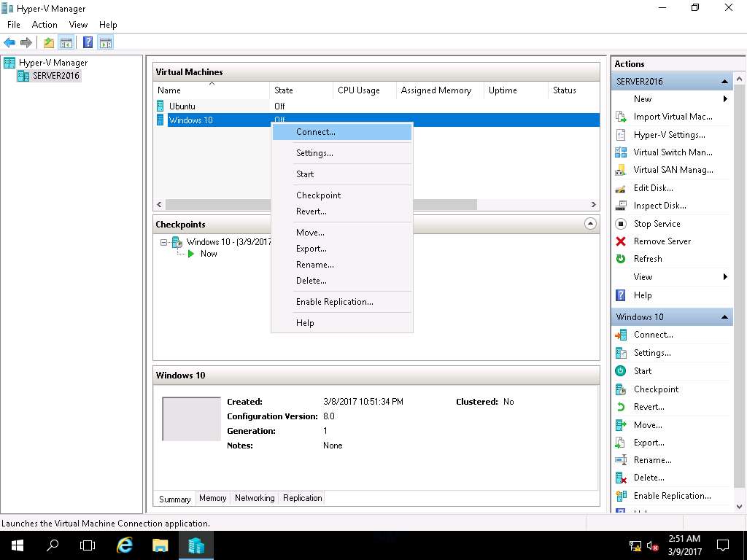Expand the View submenu arrow
Viewport: 747px width, 560px height.
tap(726, 276)
